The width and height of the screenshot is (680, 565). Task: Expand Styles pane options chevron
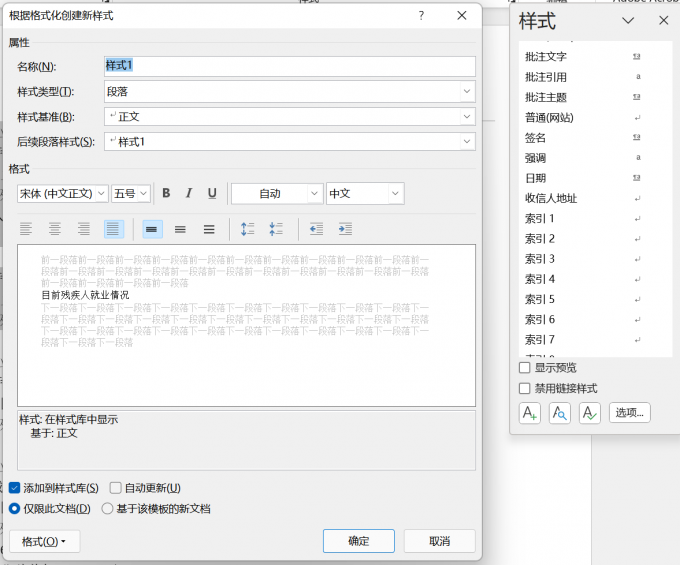coord(628,20)
